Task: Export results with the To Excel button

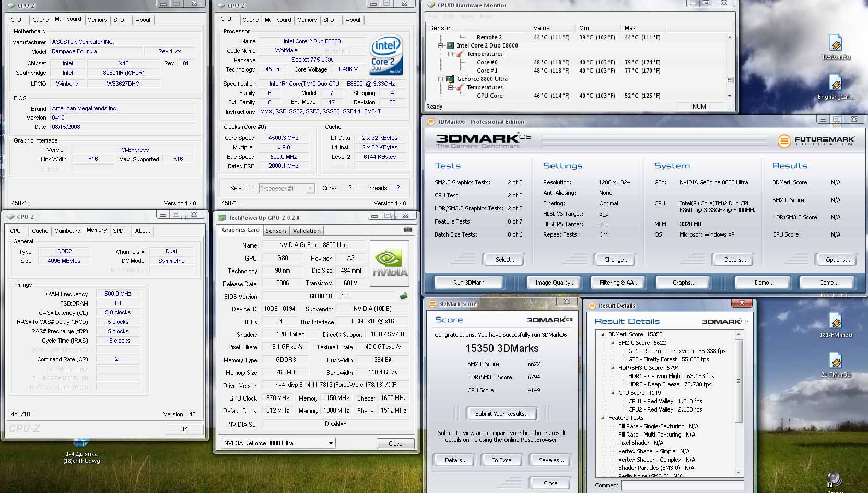Action: [502, 460]
